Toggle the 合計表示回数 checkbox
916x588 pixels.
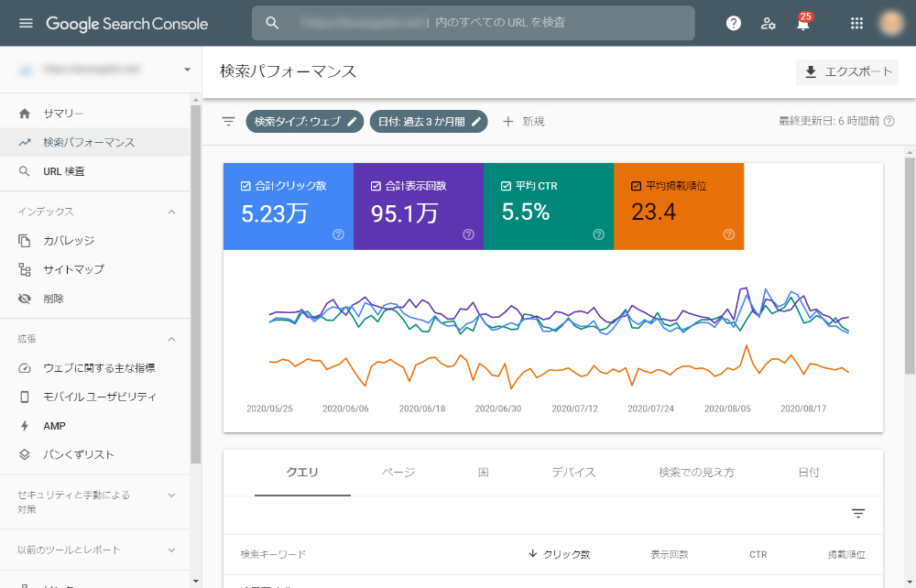[x=376, y=186]
